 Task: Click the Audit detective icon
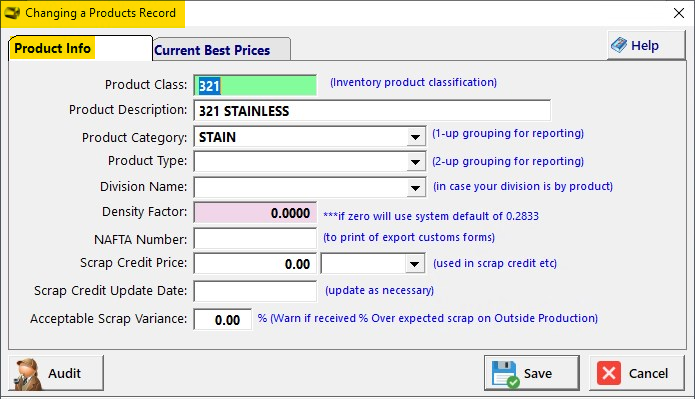(x=28, y=374)
